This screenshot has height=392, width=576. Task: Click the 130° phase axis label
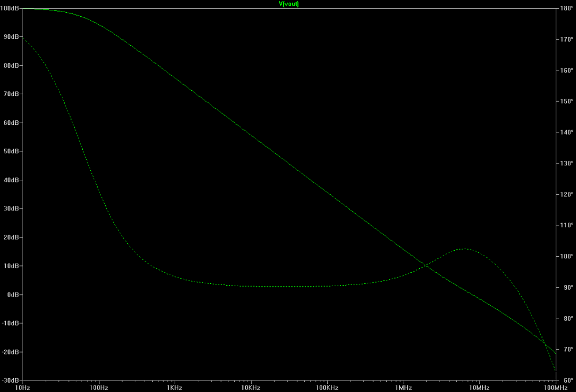click(x=567, y=163)
